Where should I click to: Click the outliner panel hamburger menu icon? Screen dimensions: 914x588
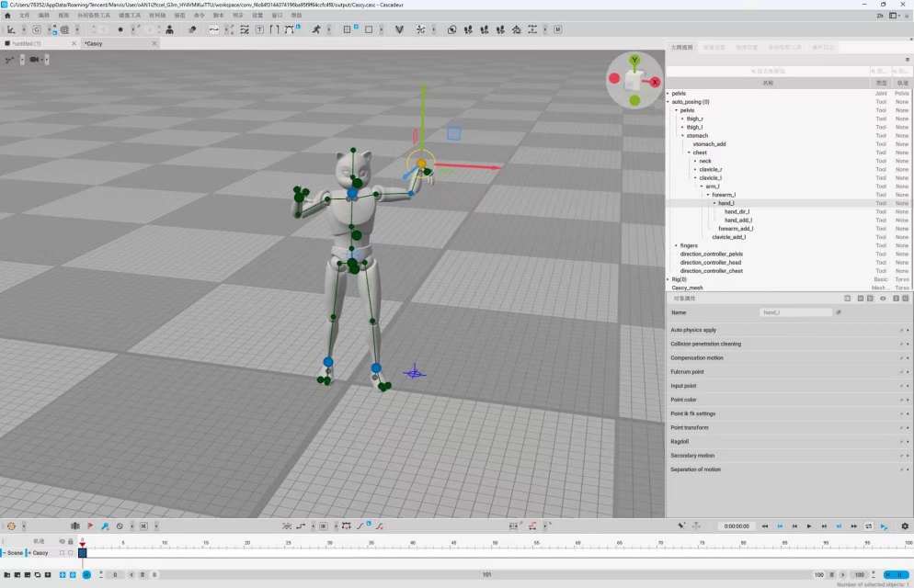coord(907,60)
